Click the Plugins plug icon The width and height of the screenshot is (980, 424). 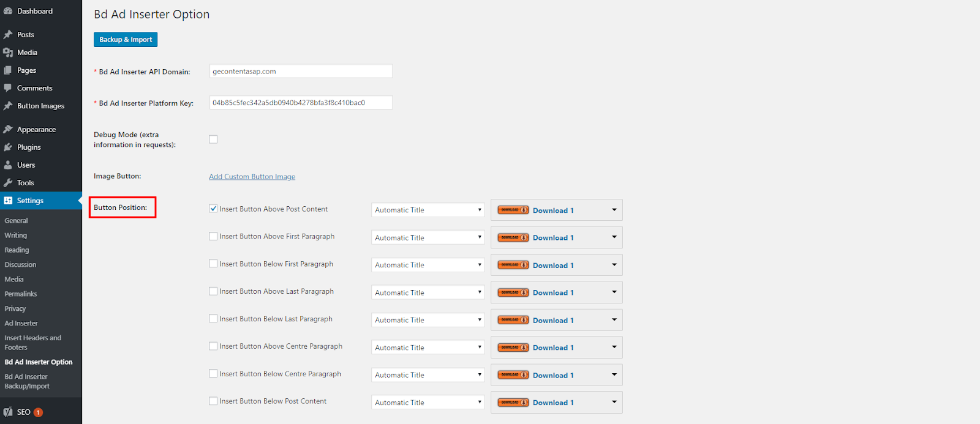tap(8, 147)
